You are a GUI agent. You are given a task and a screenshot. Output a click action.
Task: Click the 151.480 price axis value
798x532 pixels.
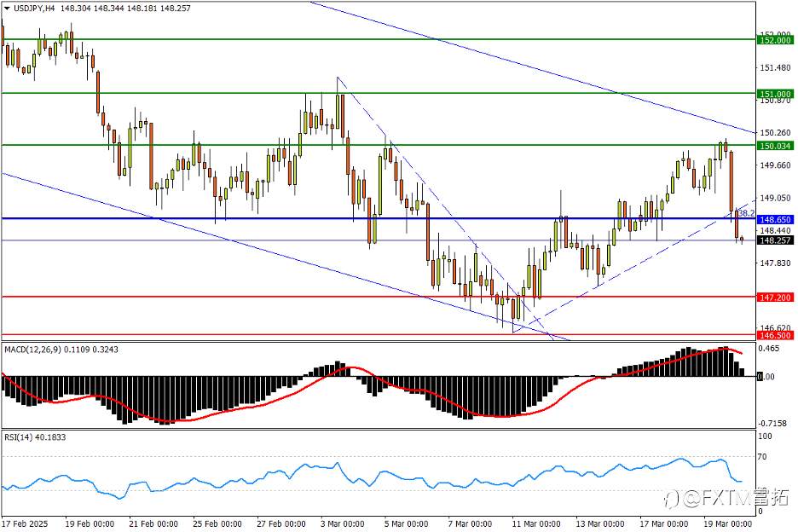775,67
